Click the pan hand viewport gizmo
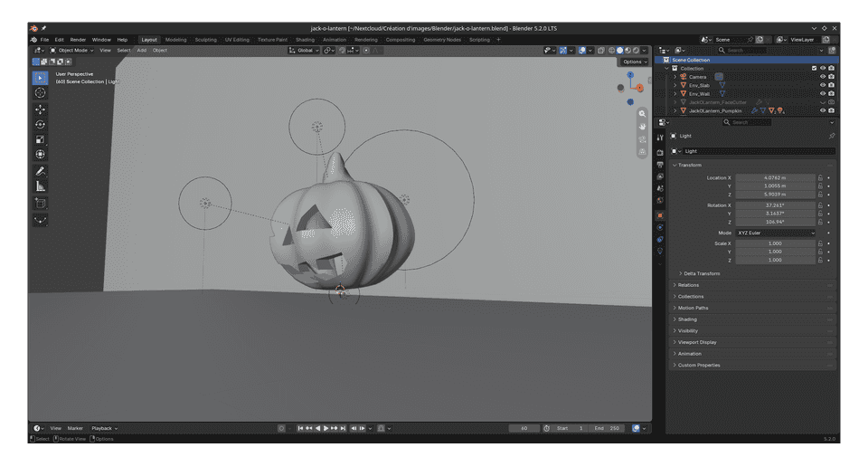Screen dimensions: 868x476 [x=642, y=127]
